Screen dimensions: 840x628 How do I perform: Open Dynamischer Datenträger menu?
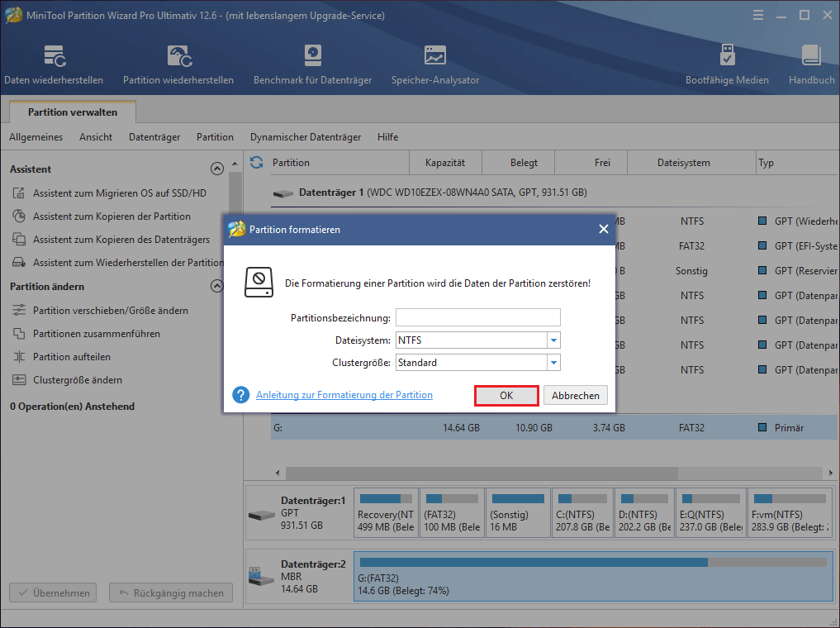pyautogui.click(x=306, y=137)
